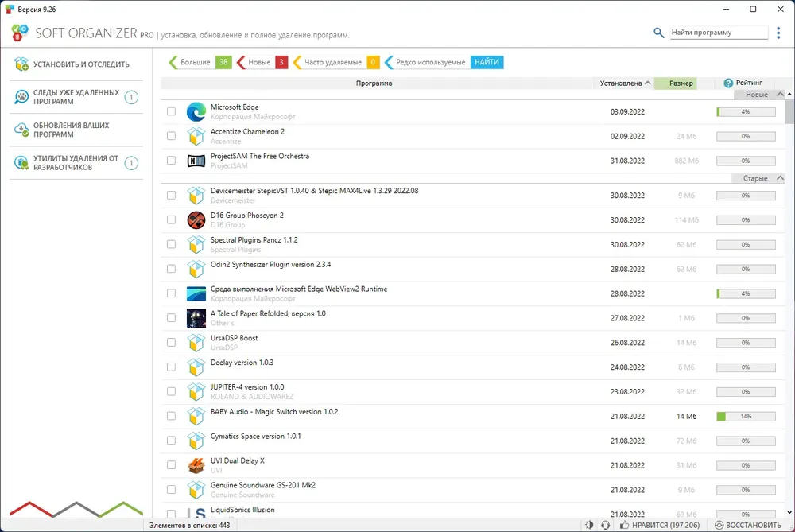Screen dimensions: 795x532
Task: Check the UrsaDSP Boost checkbox
Action: (x=172, y=342)
